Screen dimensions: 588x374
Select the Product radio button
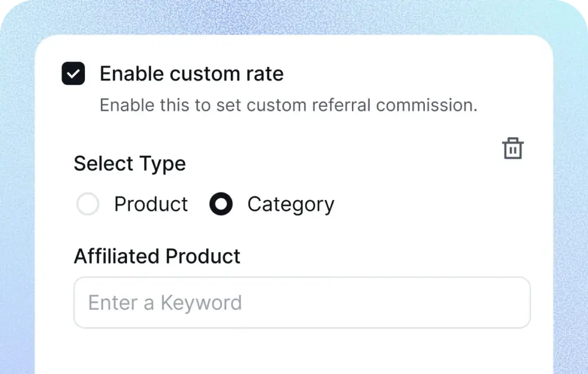(88, 204)
